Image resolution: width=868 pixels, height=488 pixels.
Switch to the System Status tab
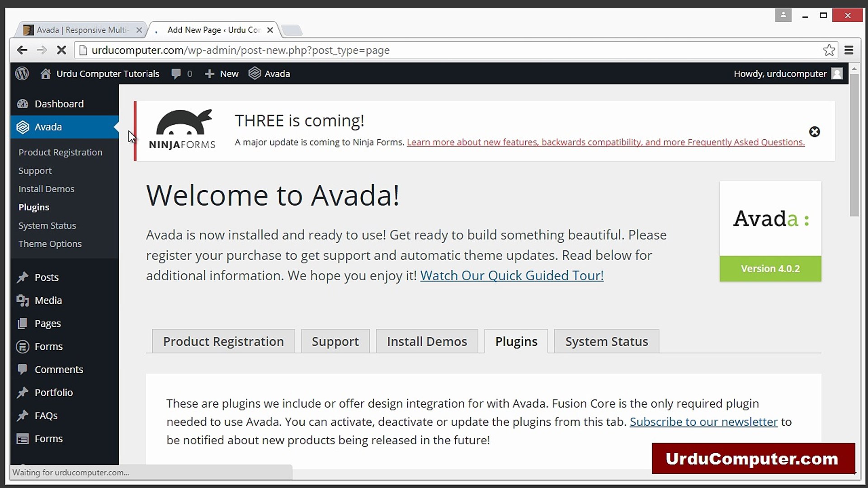[x=606, y=341]
